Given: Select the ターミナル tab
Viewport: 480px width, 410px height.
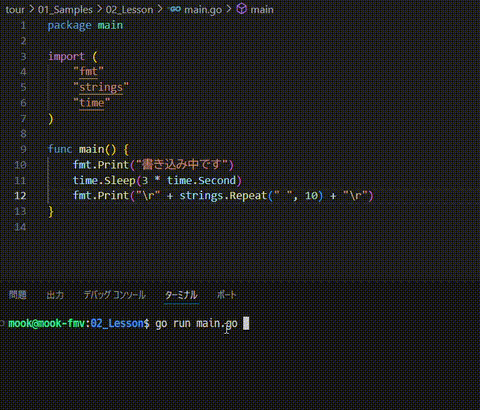Looking at the screenshot, I should tap(182, 295).
